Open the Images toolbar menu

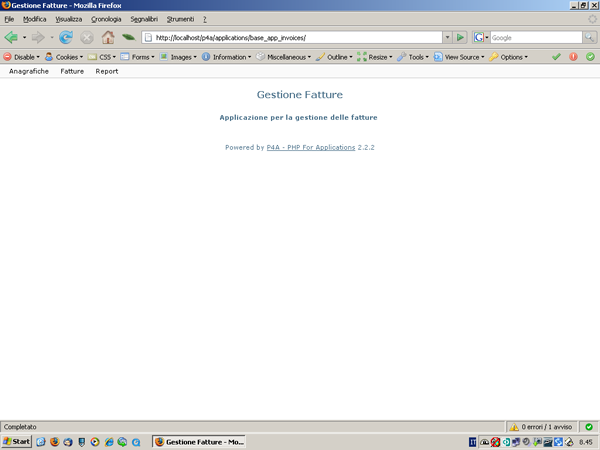(178, 57)
